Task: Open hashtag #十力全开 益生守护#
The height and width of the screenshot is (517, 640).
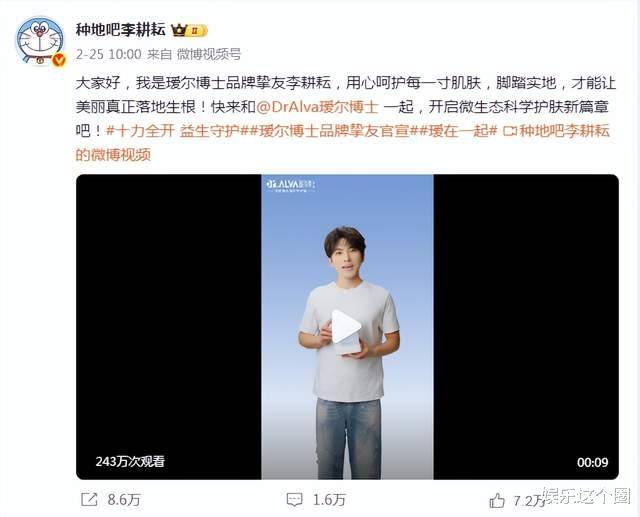Action: click(174, 131)
